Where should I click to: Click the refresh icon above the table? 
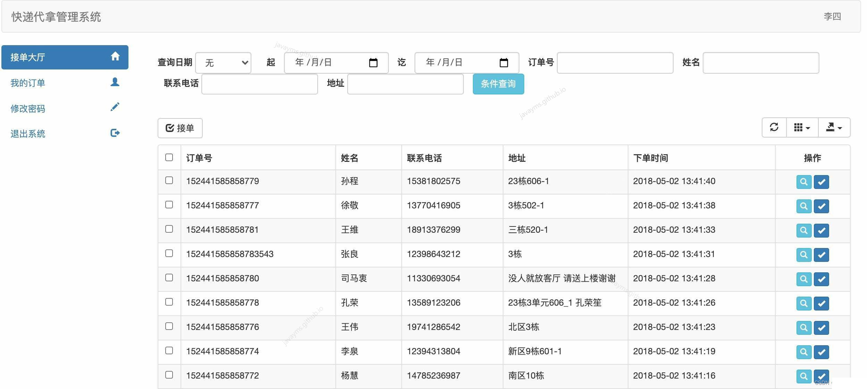tap(774, 127)
